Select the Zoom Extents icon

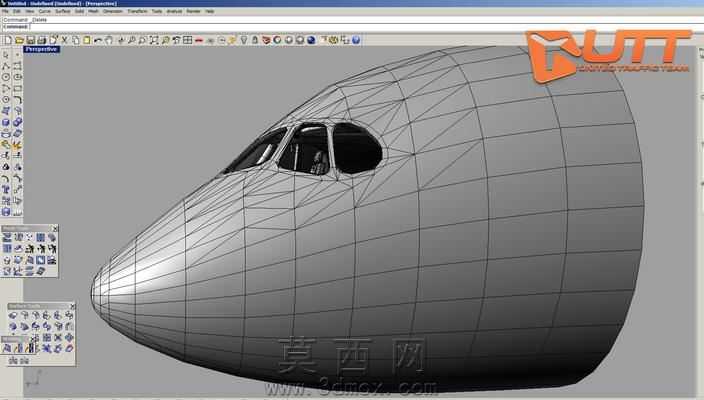[154, 40]
